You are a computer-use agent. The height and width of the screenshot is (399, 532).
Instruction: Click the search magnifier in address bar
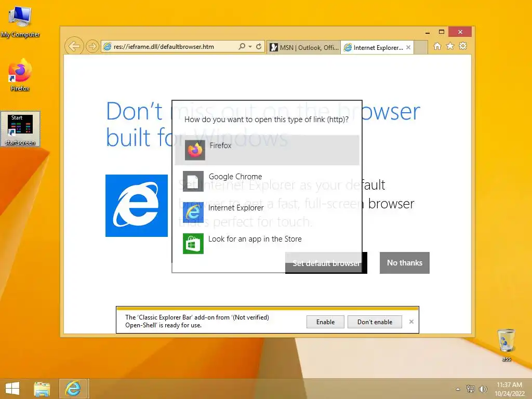242,46
